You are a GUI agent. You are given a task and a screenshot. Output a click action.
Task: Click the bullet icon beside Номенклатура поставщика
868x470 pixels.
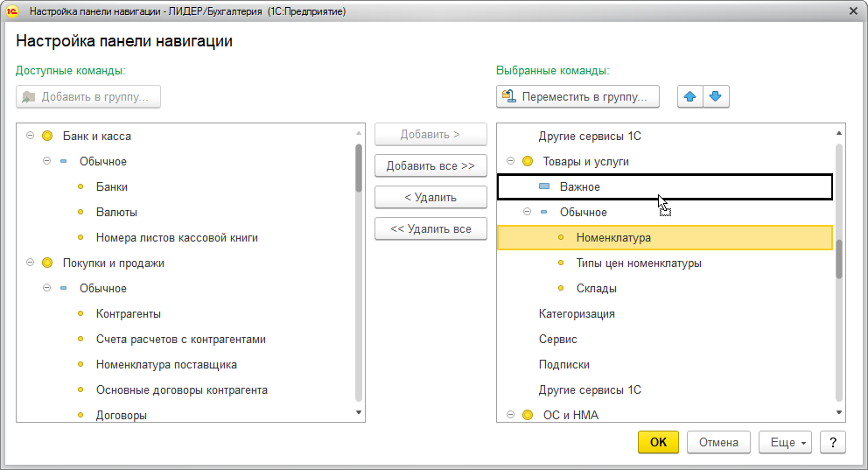[x=80, y=364]
